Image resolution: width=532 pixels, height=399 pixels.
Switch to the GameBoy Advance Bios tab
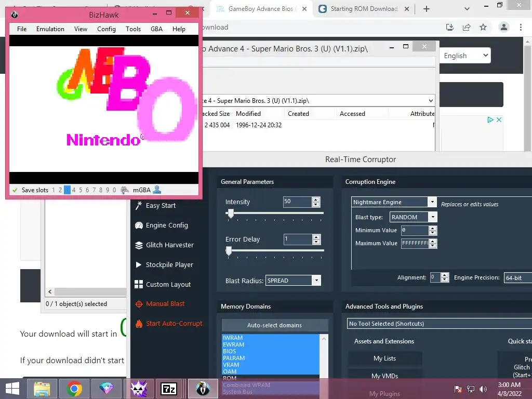point(260,9)
